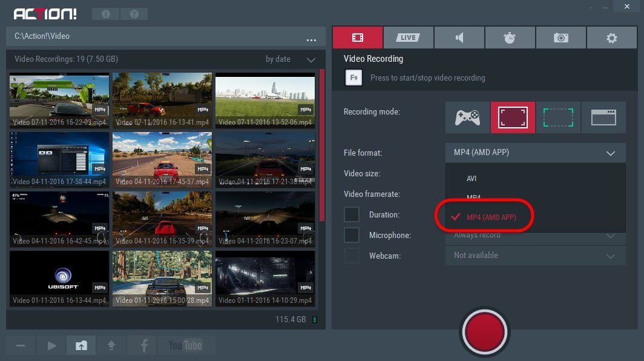
Task: Open the Live streaming tab
Action: pos(408,37)
